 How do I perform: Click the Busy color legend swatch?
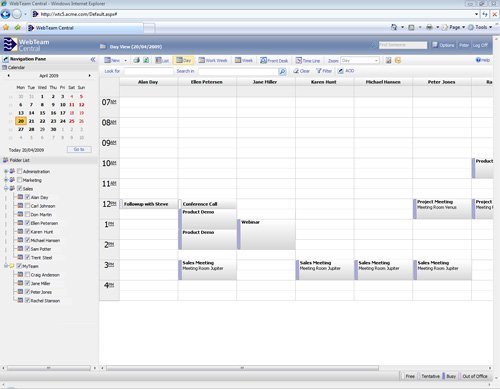(444, 376)
